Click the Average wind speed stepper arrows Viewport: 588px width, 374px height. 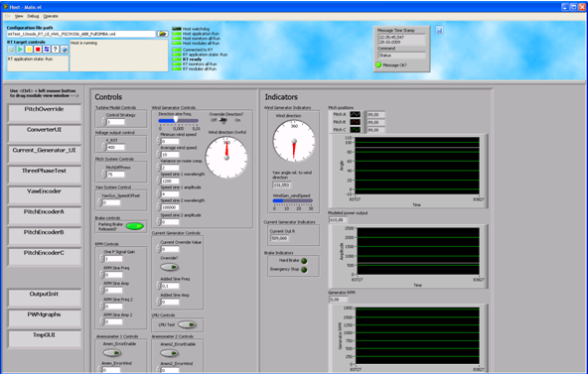tap(158, 154)
